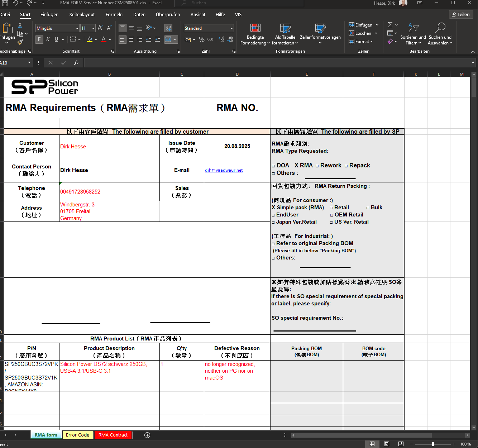Click the Teilen share button
This screenshot has width=478, height=448.
click(x=461, y=15)
